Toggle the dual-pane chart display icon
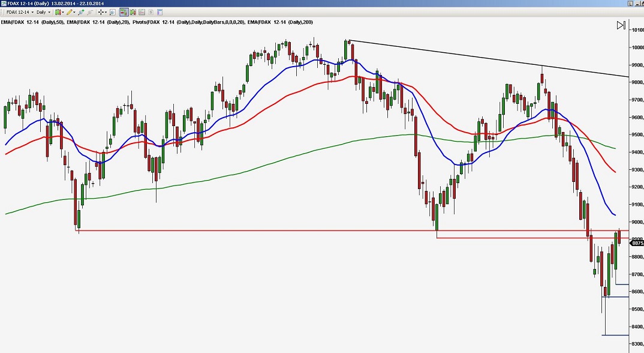 (x=133, y=11)
